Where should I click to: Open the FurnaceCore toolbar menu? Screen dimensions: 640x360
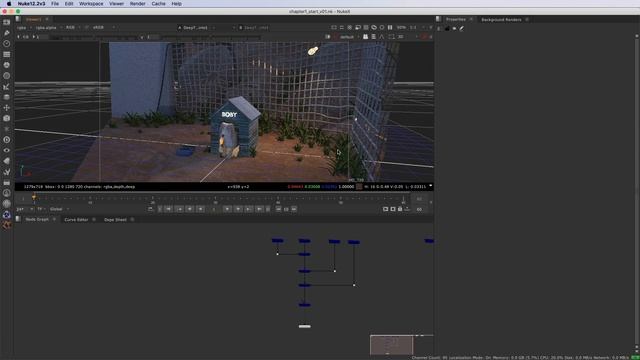click(x=7, y=193)
